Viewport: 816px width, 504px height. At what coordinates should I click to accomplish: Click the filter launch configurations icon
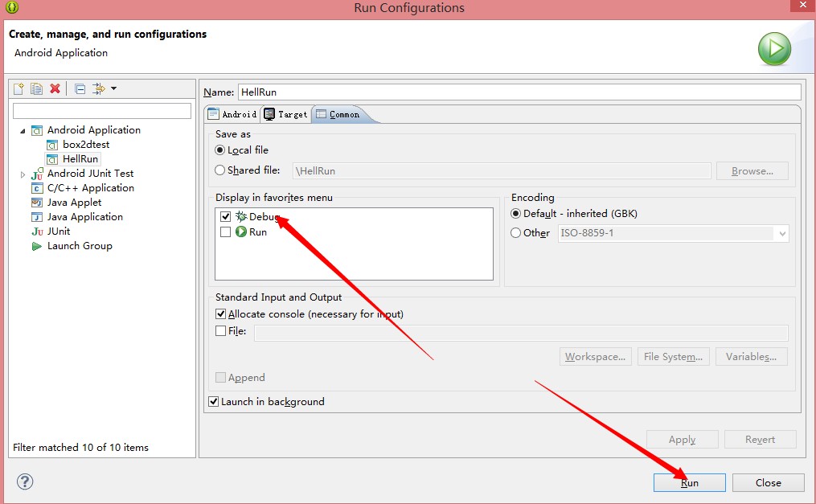tap(98, 88)
